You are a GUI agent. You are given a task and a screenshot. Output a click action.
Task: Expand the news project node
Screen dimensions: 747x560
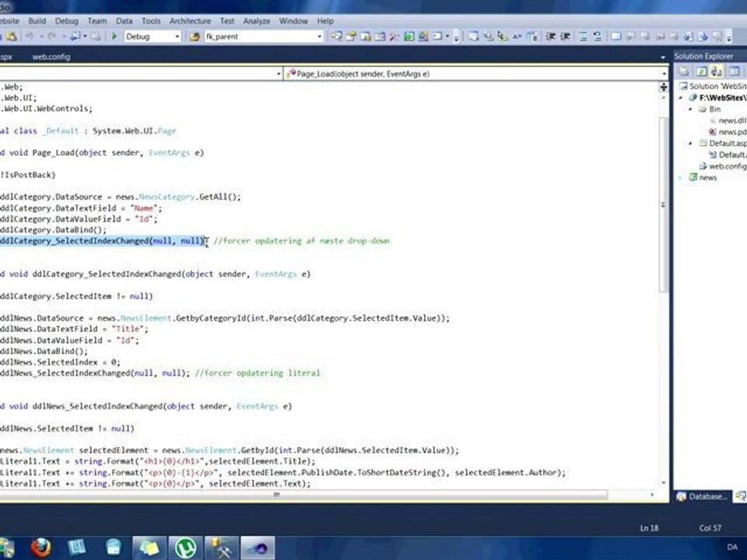[682, 177]
